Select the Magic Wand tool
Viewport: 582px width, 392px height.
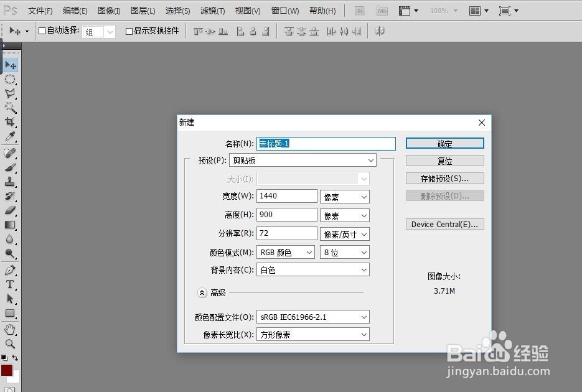coord(10,108)
